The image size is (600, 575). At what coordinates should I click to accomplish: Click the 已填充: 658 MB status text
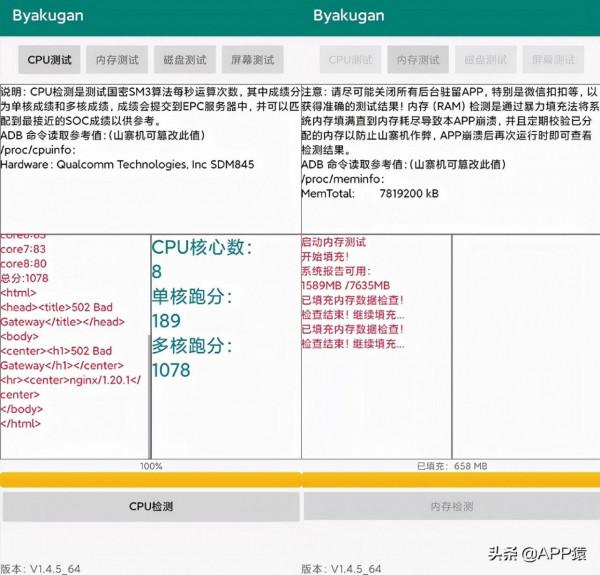(x=452, y=466)
